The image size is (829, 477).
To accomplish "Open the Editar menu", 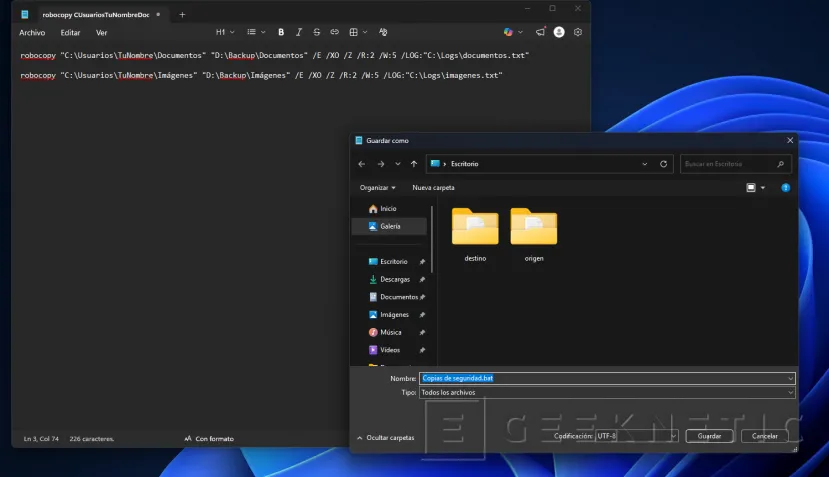I will pyautogui.click(x=70, y=33).
